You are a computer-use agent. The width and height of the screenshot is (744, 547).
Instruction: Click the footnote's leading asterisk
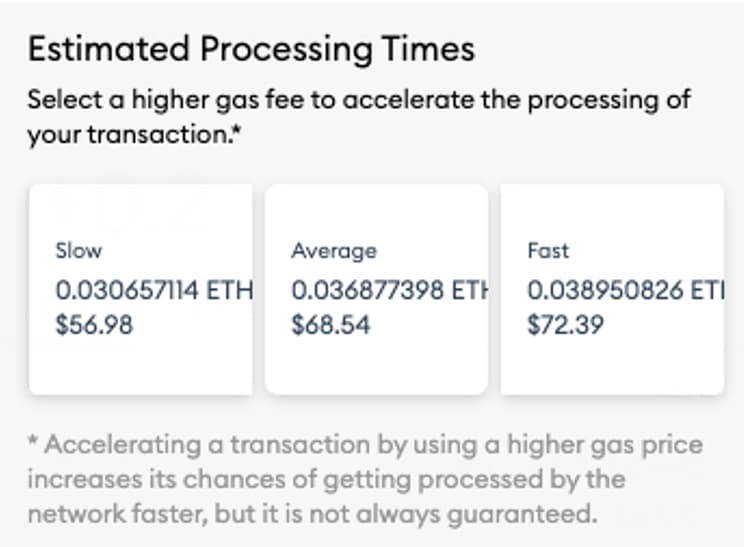(33, 443)
